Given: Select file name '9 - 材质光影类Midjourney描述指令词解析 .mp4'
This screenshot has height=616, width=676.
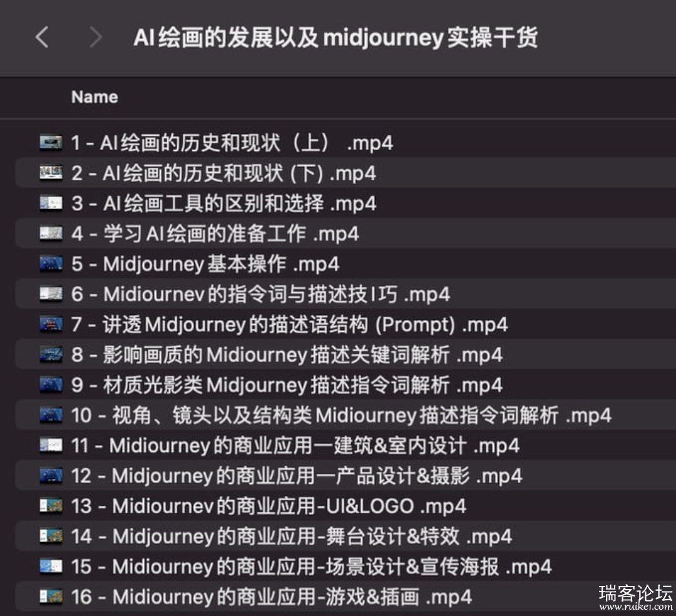Looking at the screenshot, I should [287, 385].
